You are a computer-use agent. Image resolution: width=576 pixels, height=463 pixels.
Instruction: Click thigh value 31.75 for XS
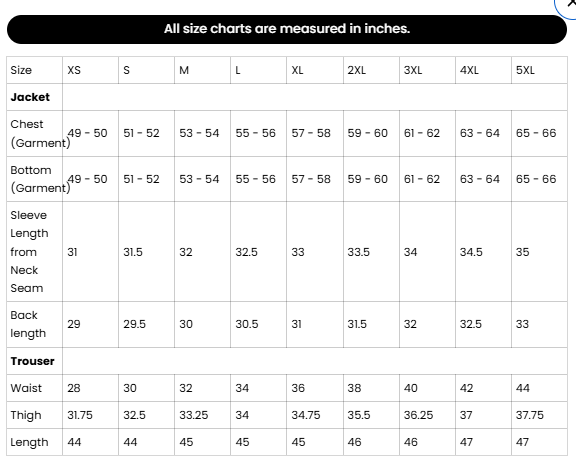pyautogui.click(x=80, y=415)
